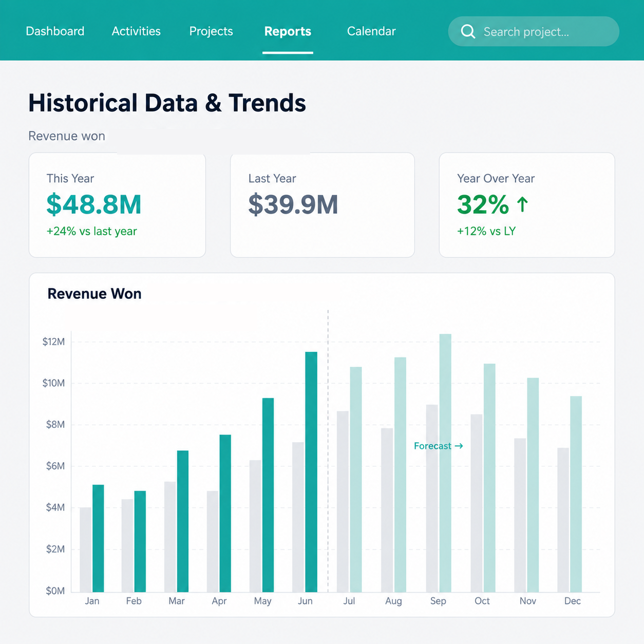Select the dark teal Jun bar

[x=311, y=472]
